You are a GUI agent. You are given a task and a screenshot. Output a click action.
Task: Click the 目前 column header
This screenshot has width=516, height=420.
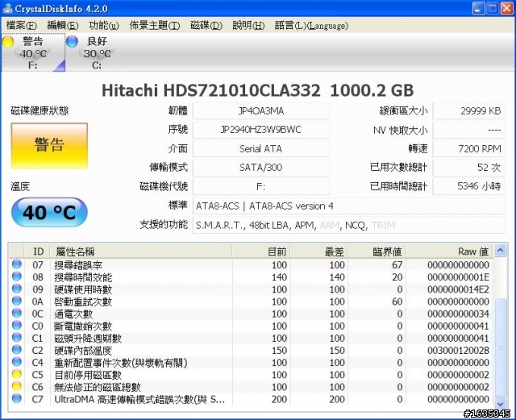point(261,252)
